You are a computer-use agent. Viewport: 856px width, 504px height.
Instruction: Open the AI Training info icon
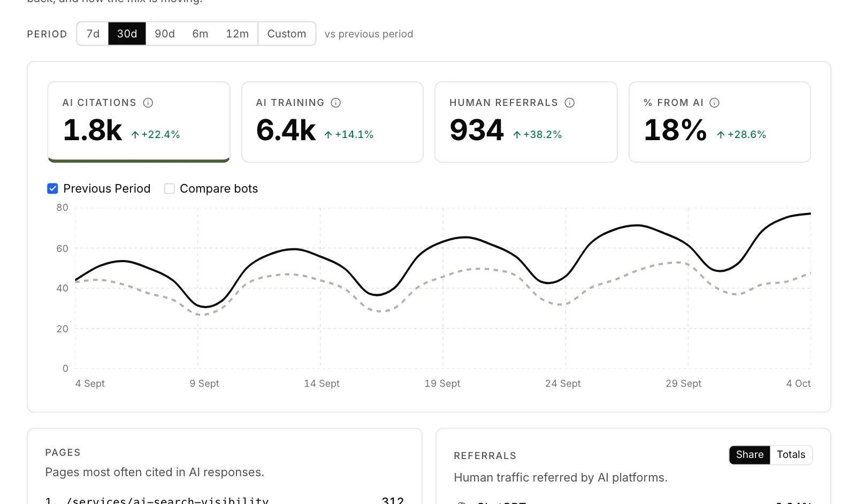pyautogui.click(x=336, y=103)
